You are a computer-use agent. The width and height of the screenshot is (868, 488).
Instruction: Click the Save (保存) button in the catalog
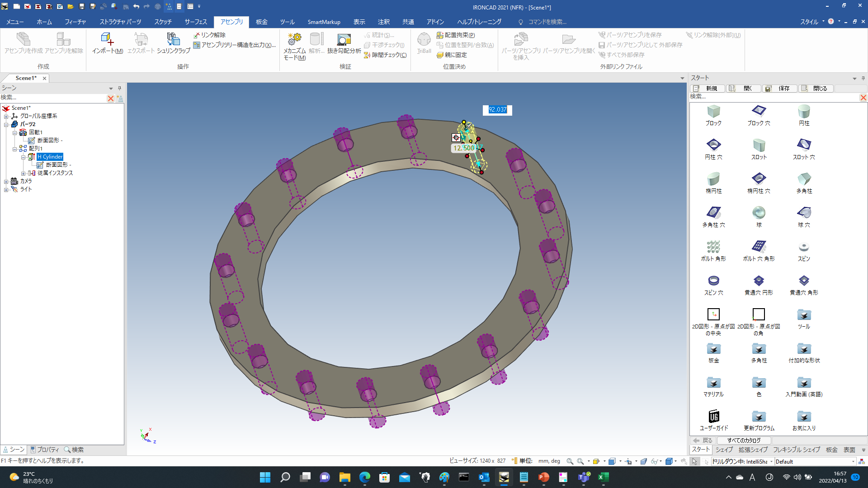tap(779, 89)
